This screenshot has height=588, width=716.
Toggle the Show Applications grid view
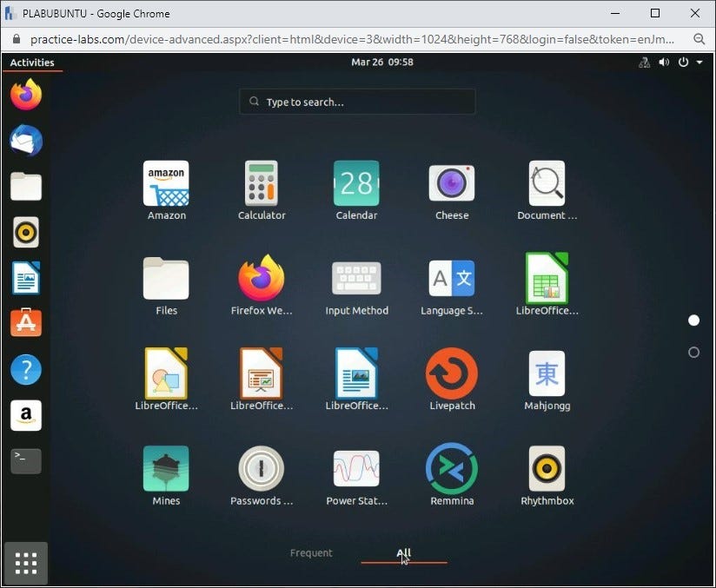click(x=25, y=563)
